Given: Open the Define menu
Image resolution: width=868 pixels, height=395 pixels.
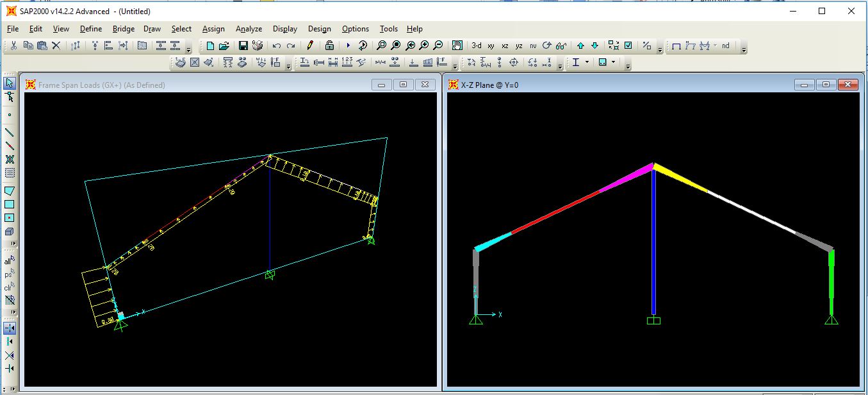Looking at the screenshot, I should click(x=91, y=29).
